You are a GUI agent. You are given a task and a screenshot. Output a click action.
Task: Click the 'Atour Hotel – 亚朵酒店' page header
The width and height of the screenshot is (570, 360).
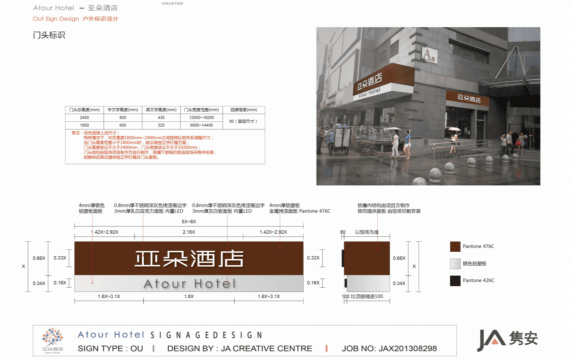pyautogui.click(x=75, y=8)
